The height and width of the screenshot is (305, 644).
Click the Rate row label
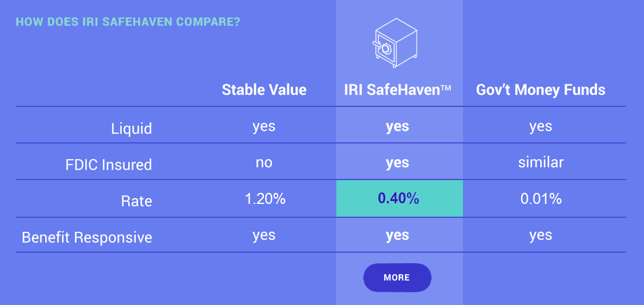coord(136,202)
